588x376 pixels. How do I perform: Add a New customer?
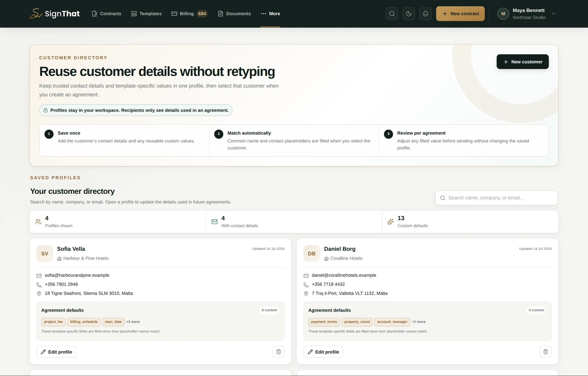tap(522, 62)
